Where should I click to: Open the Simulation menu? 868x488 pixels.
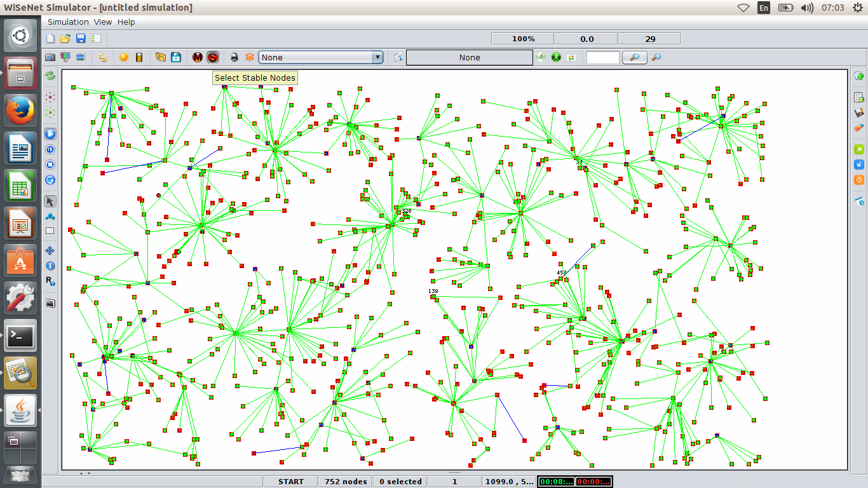pyautogui.click(x=69, y=22)
